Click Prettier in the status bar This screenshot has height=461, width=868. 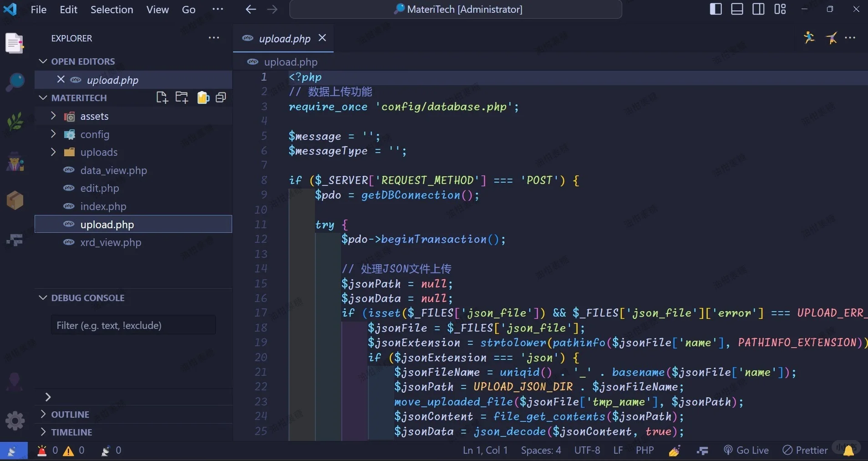coord(805,451)
